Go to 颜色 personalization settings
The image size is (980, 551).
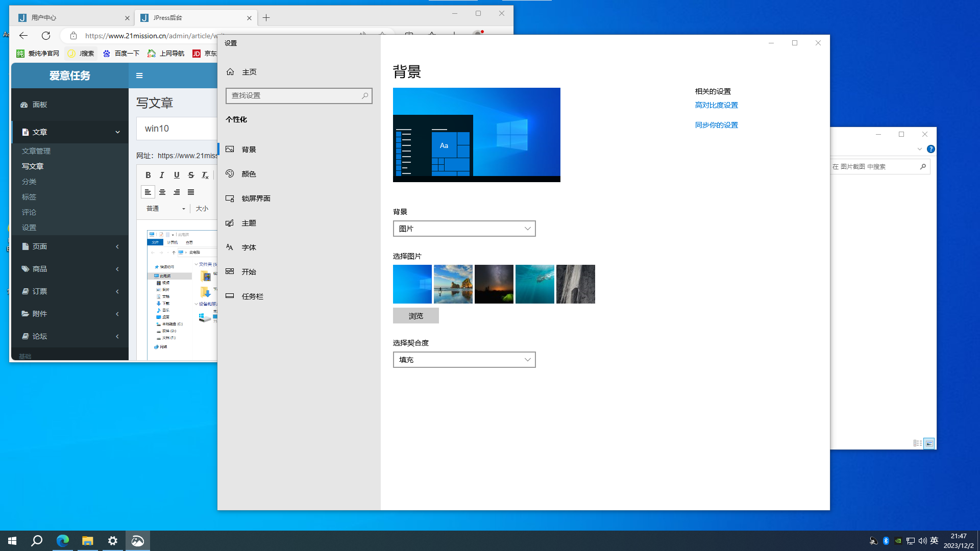(x=249, y=174)
